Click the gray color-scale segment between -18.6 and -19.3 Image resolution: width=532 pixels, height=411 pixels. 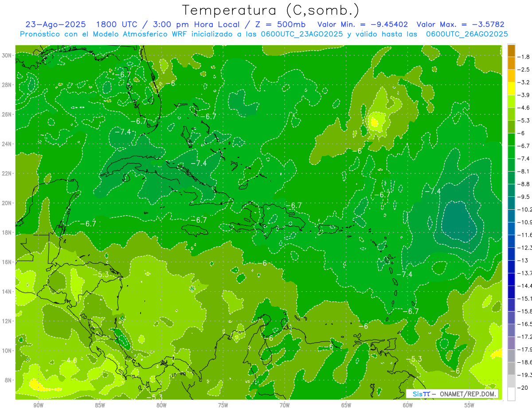(511, 368)
